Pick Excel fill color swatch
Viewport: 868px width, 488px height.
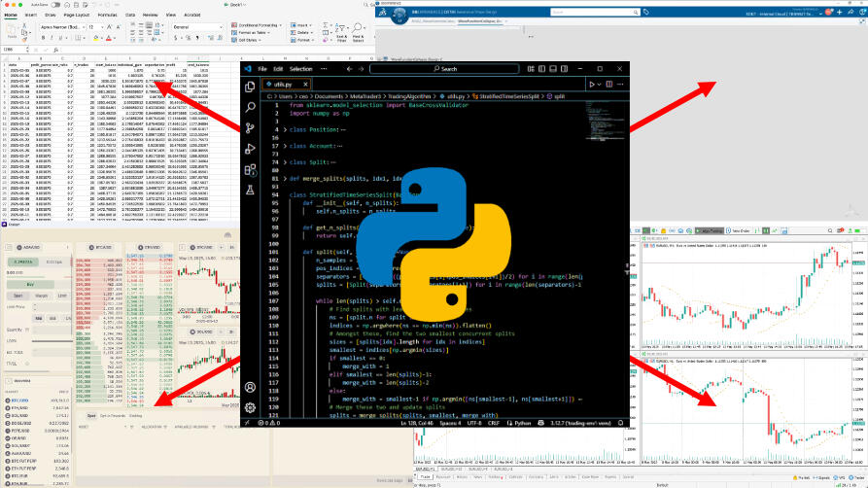tap(96, 38)
